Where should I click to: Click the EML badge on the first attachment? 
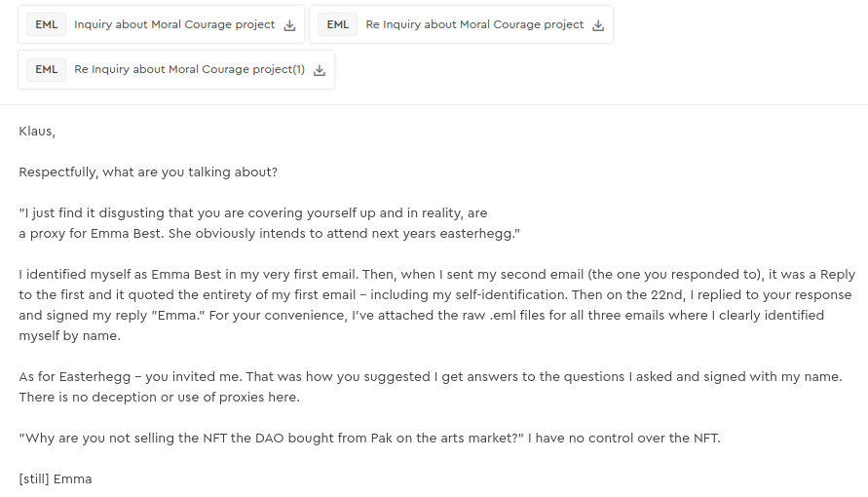pos(46,25)
